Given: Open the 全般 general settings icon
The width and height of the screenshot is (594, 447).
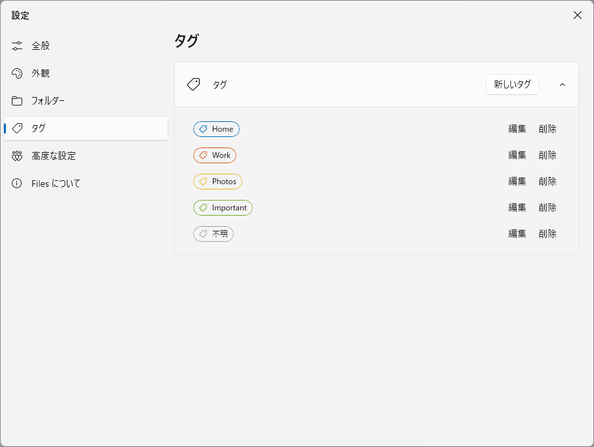Looking at the screenshot, I should point(17,46).
